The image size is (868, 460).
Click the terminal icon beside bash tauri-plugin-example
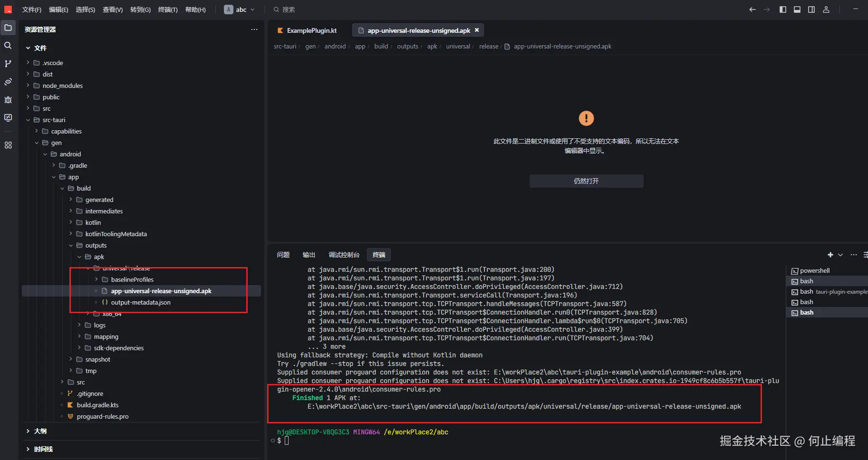794,292
